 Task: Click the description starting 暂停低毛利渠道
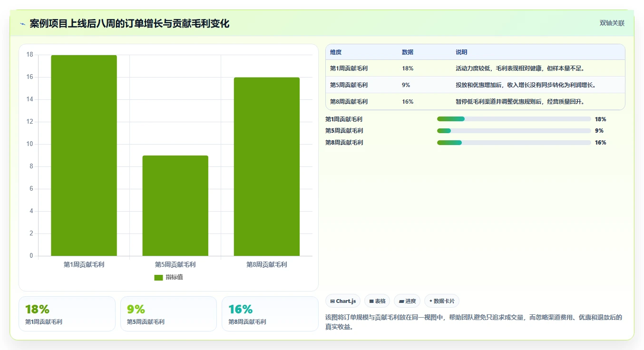click(520, 102)
